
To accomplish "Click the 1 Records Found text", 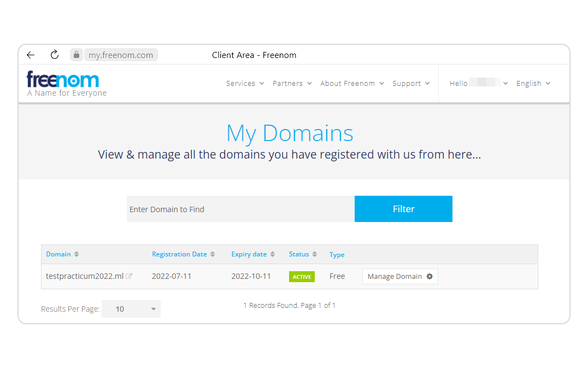I will click(x=289, y=305).
